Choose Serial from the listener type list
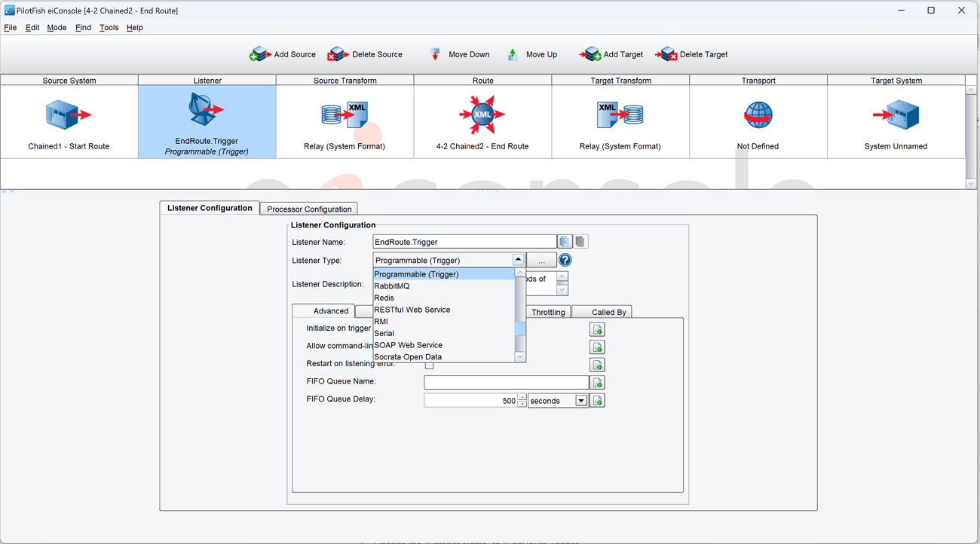Image resolution: width=980 pixels, height=544 pixels. [444, 333]
